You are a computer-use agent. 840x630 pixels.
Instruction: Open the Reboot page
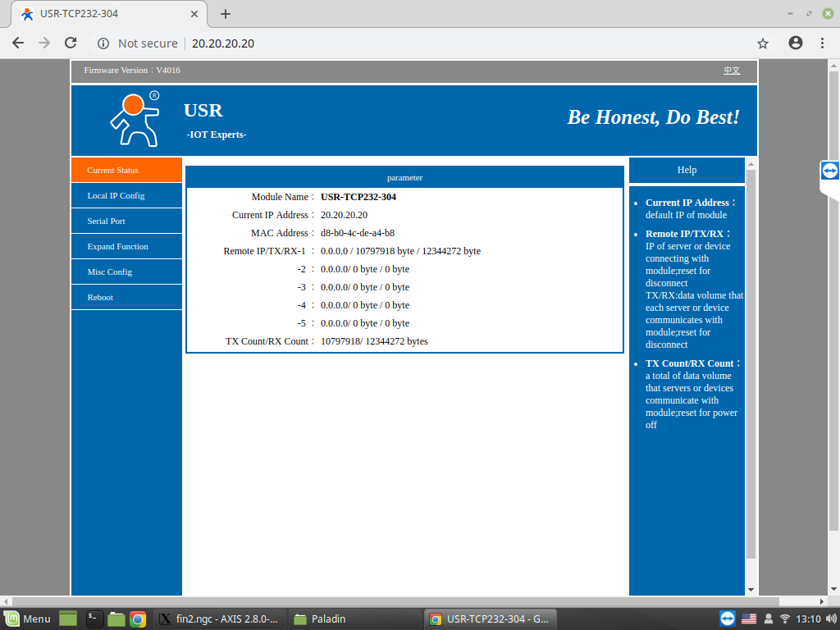pos(126,297)
